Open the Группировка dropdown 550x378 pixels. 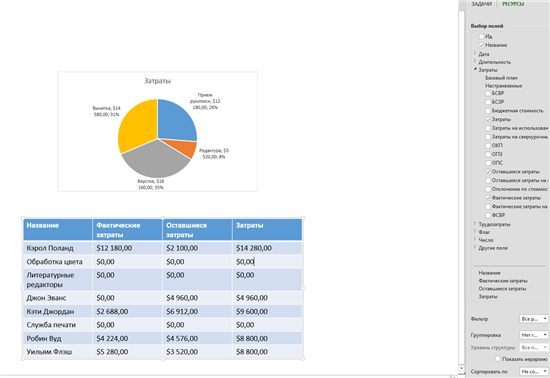coord(534,335)
